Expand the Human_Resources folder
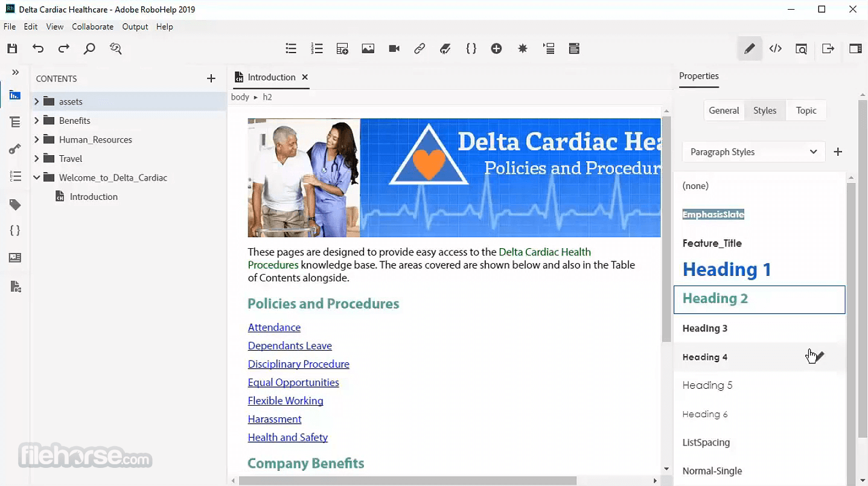The width and height of the screenshot is (868, 486). pos(36,139)
